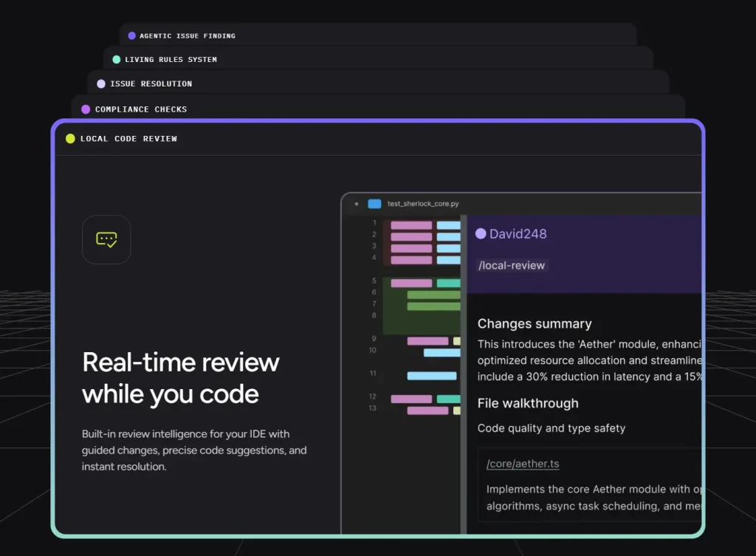Click the teal dot beside Living Rules System

[x=116, y=59]
